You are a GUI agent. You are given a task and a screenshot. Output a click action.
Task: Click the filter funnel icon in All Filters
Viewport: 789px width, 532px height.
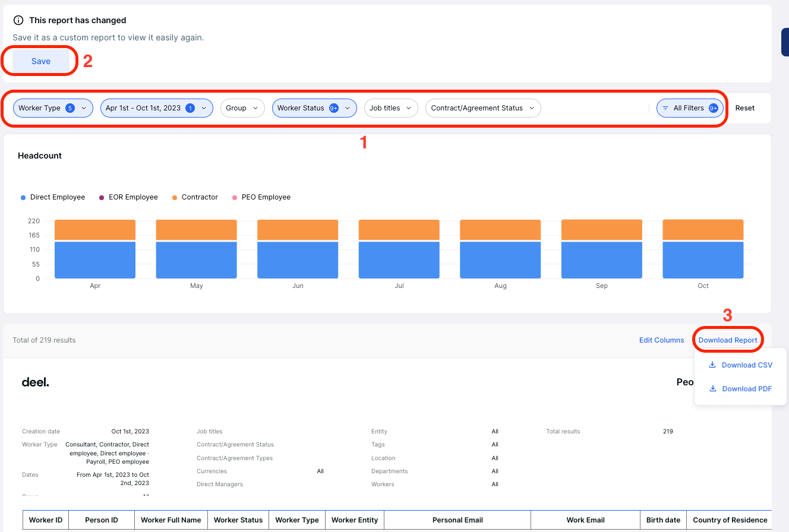[x=665, y=108]
